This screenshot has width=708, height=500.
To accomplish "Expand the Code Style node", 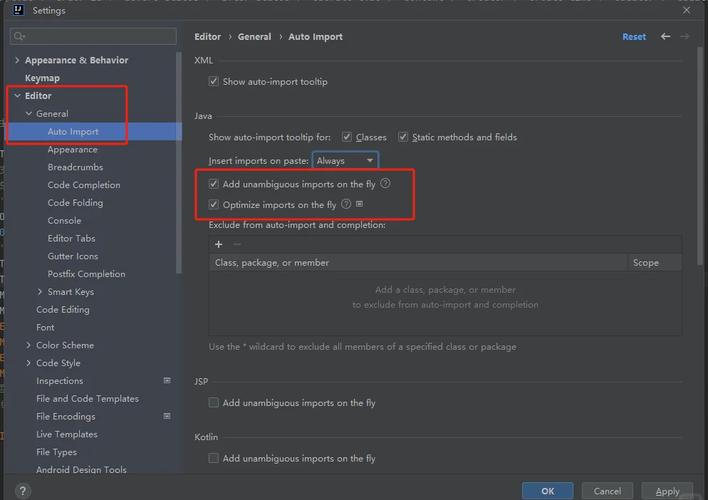I will tap(28, 363).
